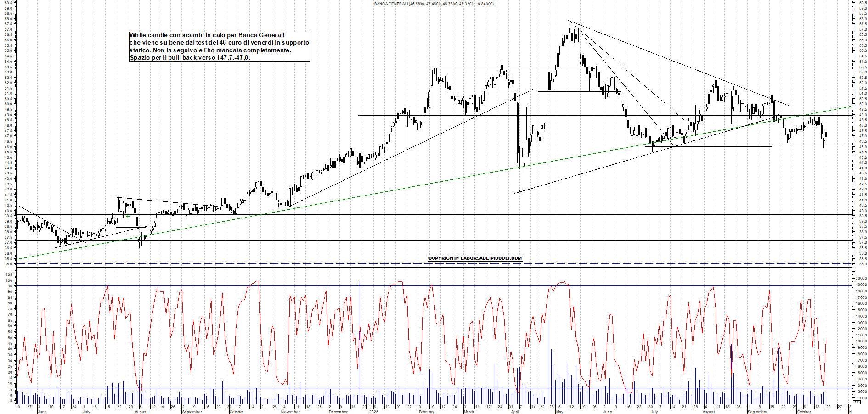Select the white annotation text box
This screenshot has height=414, width=868.
[220, 46]
